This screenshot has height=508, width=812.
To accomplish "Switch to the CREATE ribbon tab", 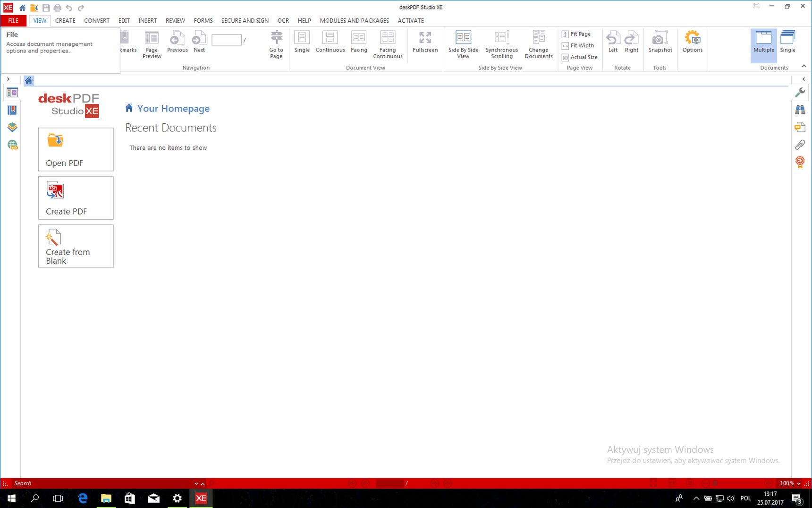I will click(x=65, y=21).
